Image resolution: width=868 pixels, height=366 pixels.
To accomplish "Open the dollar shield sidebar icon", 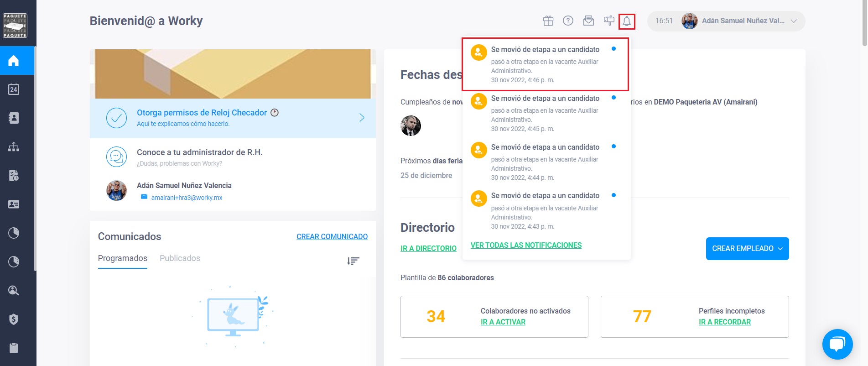I will (14, 319).
